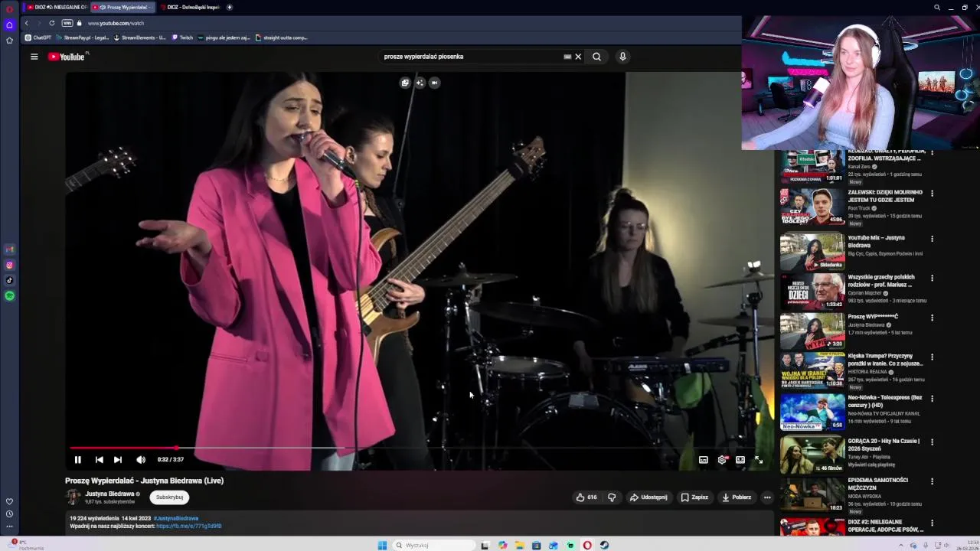Screen dimensions: 980x551
Task: Open the 'straight outta comp' bookmark
Action: (x=281, y=37)
